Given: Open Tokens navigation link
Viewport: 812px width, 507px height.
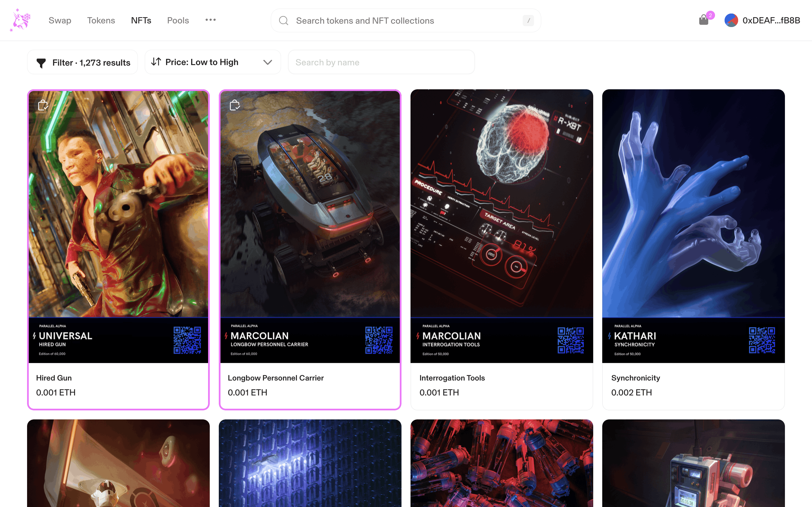Looking at the screenshot, I should [x=101, y=21].
